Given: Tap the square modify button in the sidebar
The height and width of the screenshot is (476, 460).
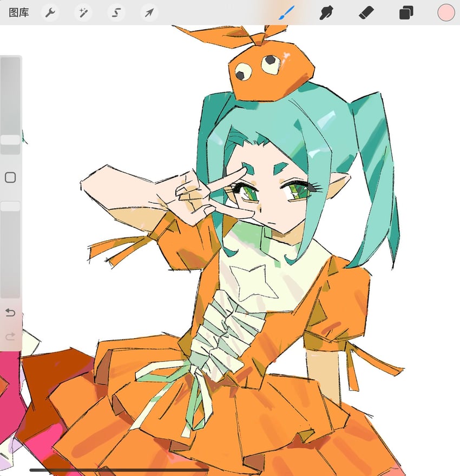Looking at the screenshot, I should 10,177.
